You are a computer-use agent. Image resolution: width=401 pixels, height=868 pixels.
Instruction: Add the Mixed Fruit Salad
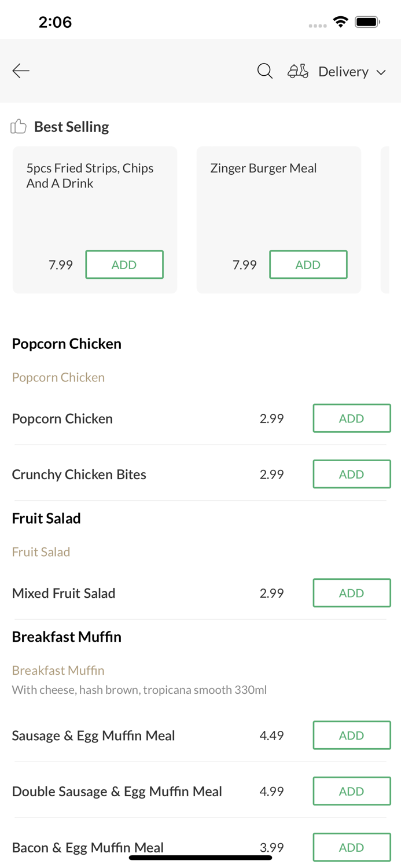click(352, 593)
